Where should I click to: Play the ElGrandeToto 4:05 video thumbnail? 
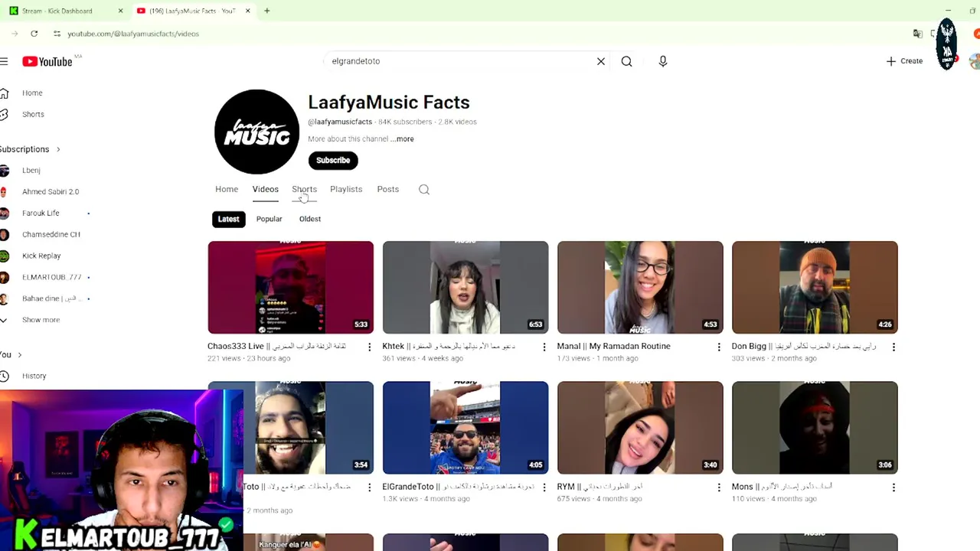465,428
